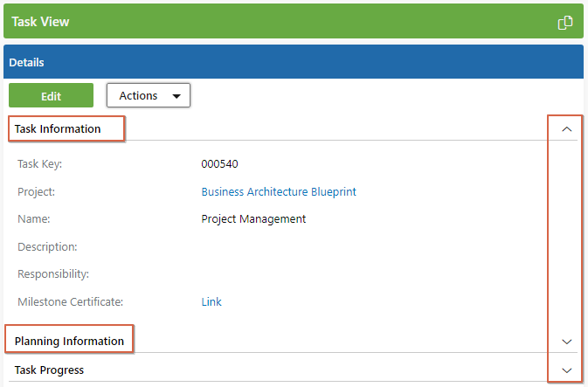Click the Task Information section heading
Image resolution: width=588 pixels, height=387 pixels.
tap(58, 129)
